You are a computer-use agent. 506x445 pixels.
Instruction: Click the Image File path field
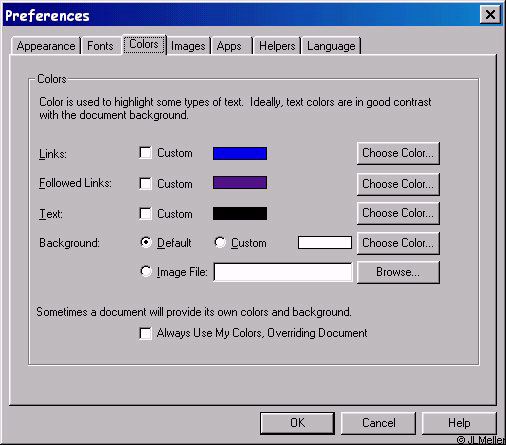[283, 272]
